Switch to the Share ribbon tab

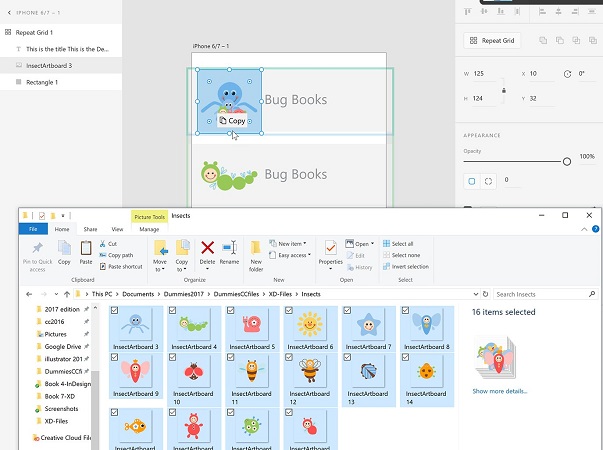click(90, 229)
